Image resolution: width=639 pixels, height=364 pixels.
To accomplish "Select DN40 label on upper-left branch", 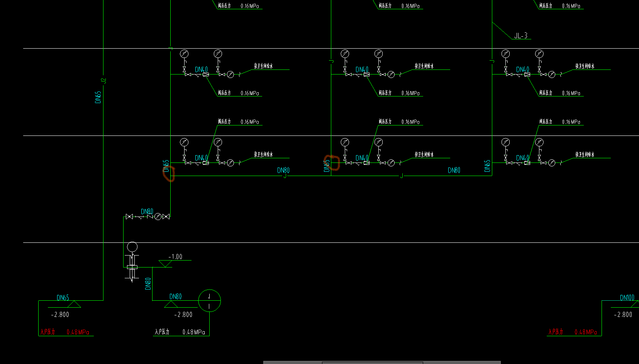I will (201, 69).
